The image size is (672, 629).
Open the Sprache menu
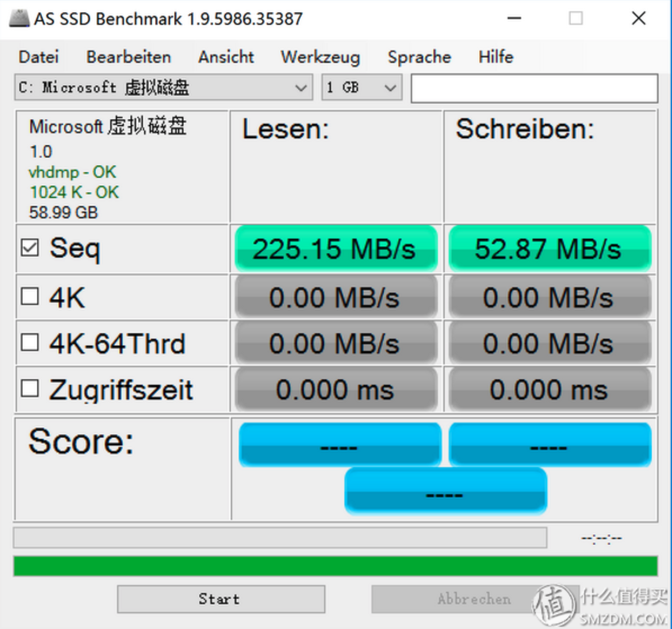pos(419,57)
